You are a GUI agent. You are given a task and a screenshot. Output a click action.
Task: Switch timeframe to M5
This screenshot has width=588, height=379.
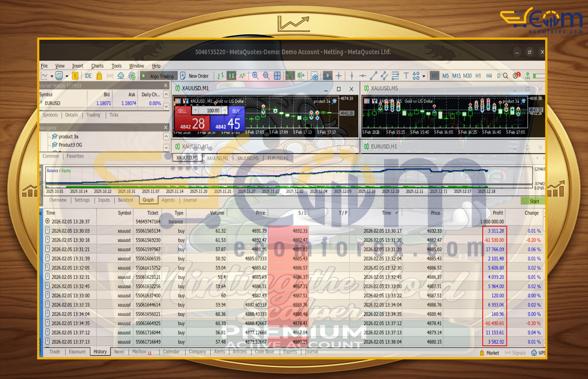[x=446, y=76]
